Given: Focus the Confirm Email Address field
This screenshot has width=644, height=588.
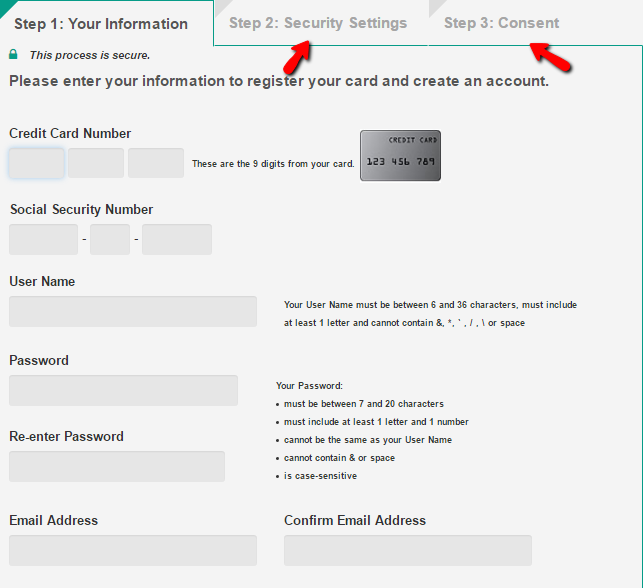Looking at the screenshot, I should coord(408,550).
